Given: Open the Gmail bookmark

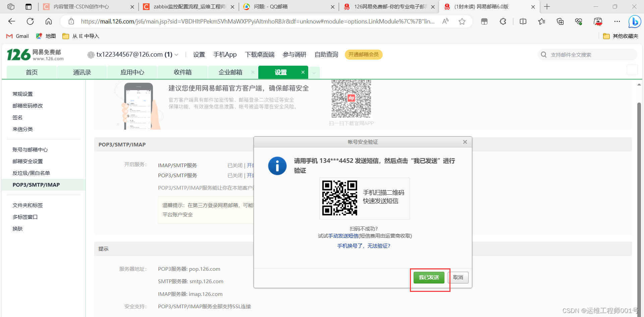Looking at the screenshot, I should [x=18, y=36].
